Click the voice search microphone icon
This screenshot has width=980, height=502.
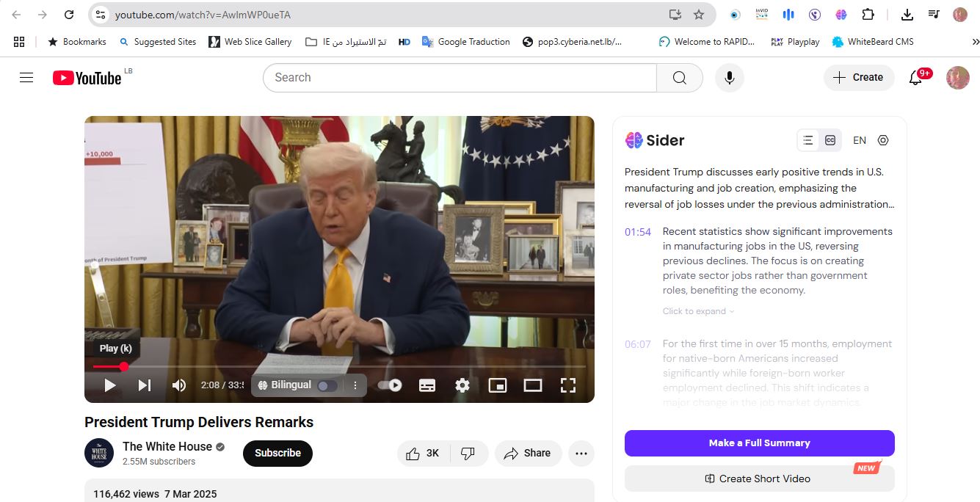pyautogui.click(x=729, y=78)
